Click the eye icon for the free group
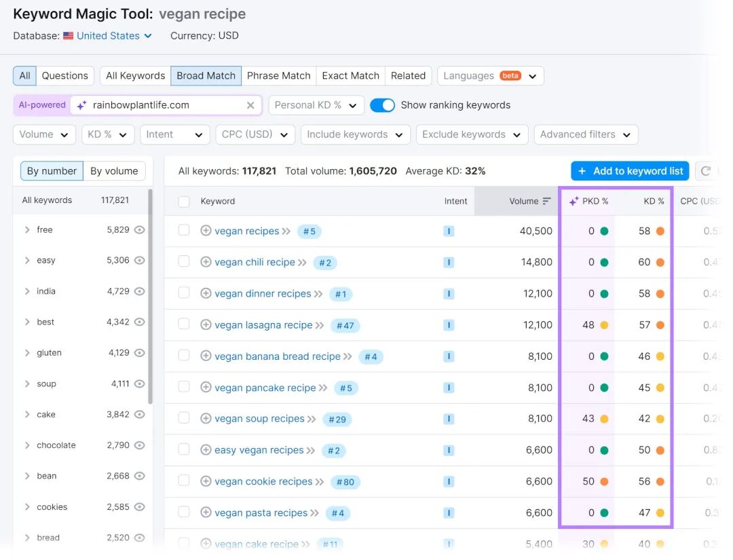The width and height of the screenshot is (733, 560). pos(139,229)
